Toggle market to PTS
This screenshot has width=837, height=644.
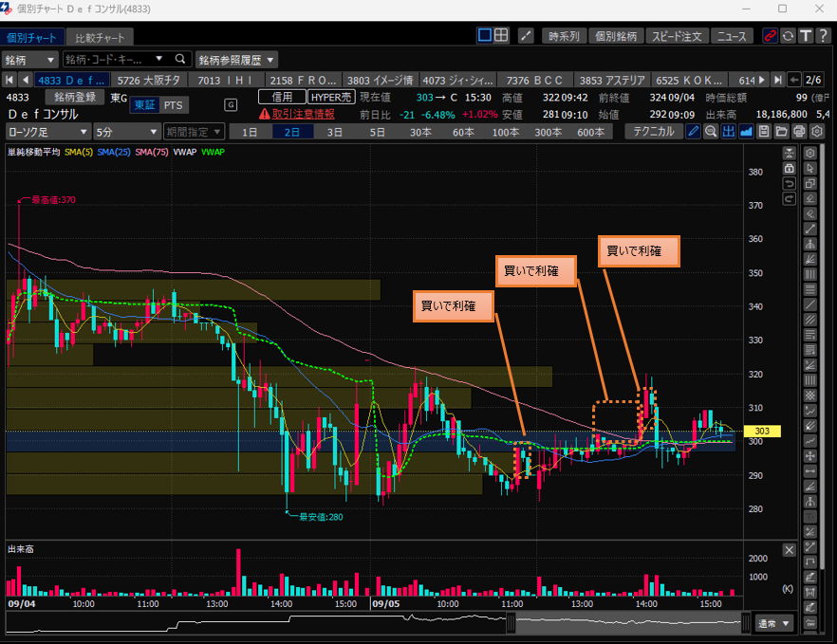point(173,104)
